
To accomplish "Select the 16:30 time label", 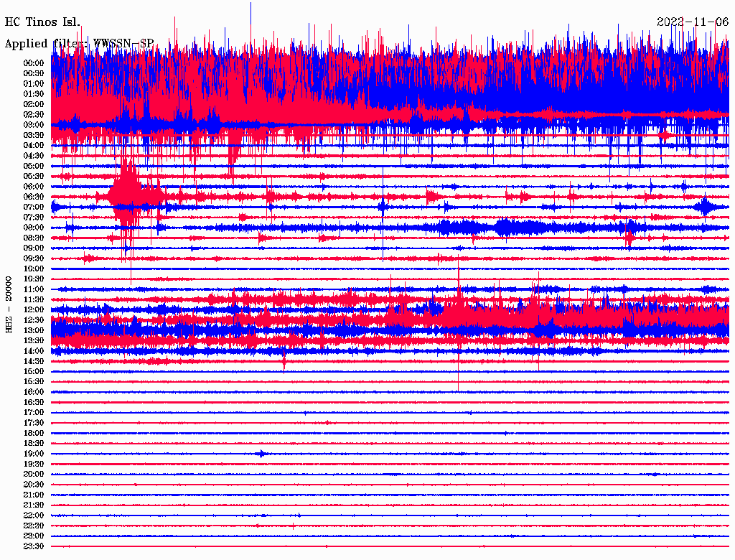I will point(34,403).
